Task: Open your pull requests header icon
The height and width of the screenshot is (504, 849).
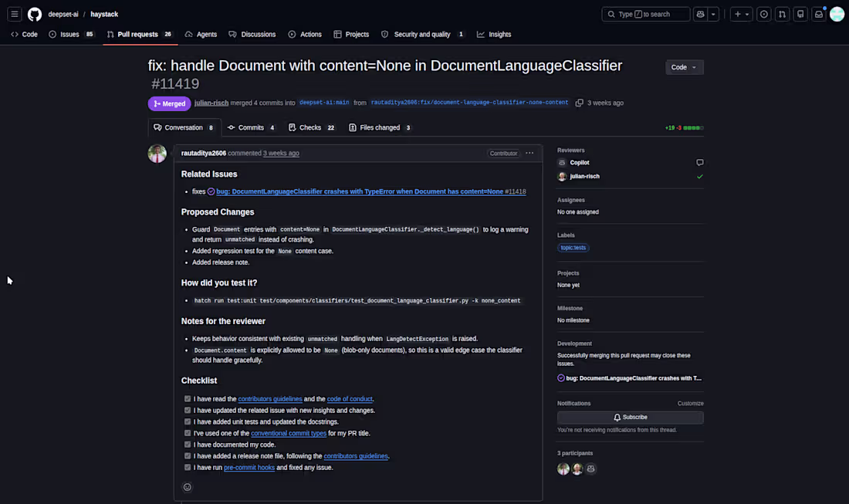Action: [x=782, y=14]
